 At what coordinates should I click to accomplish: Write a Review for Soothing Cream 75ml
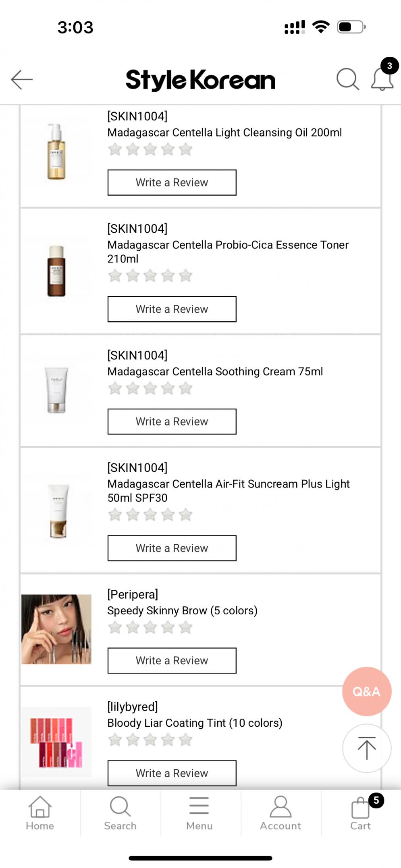click(x=172, y=422)
